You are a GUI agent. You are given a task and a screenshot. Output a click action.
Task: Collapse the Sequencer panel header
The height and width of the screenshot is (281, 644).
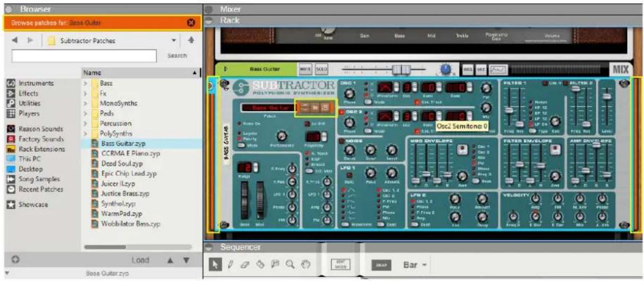209,247
